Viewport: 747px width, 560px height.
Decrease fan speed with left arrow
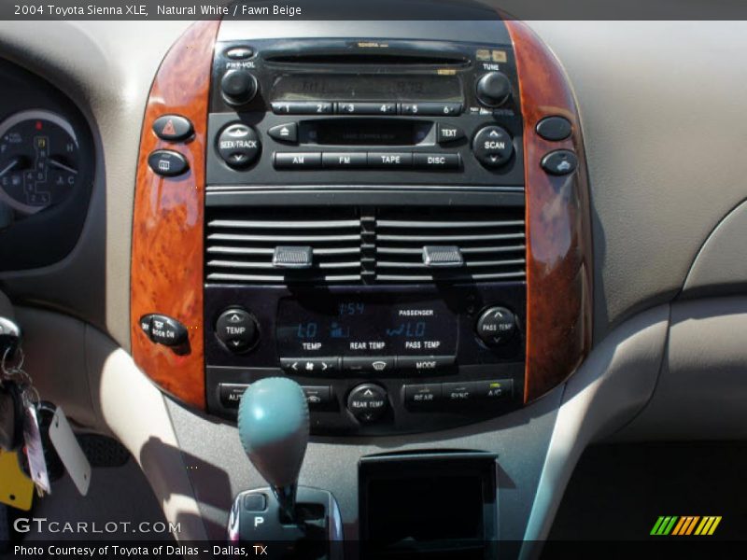(x=294, y=366)
